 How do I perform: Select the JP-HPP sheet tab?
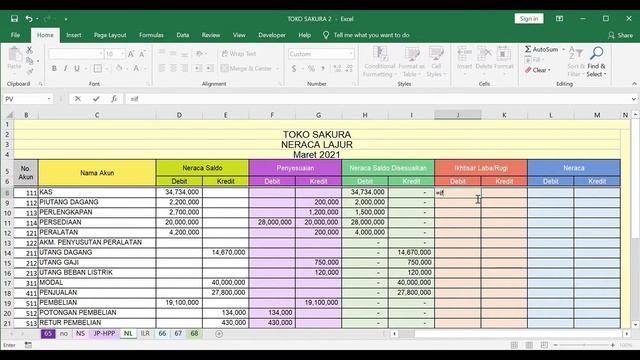pos(104,333)
